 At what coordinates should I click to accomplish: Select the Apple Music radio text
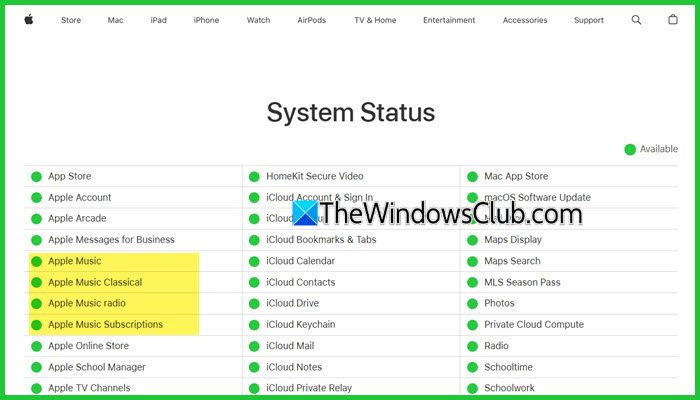[87, 304]
